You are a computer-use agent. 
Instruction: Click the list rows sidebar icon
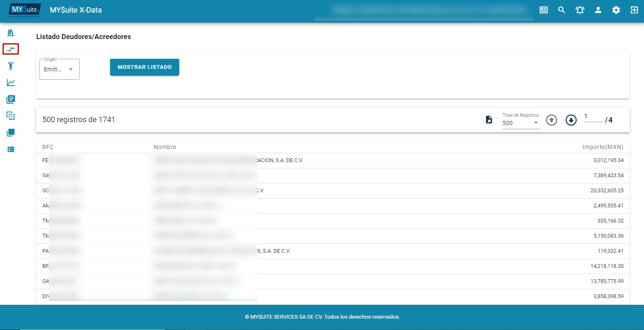tap(11, 149)
